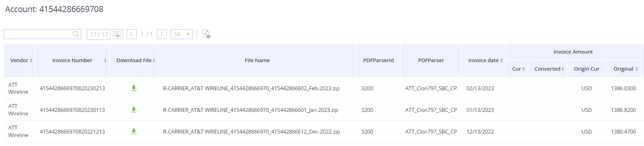Download the Jan-2023 invoice file
The height and width of the screenshot is (146, 644).
(134, 110)
